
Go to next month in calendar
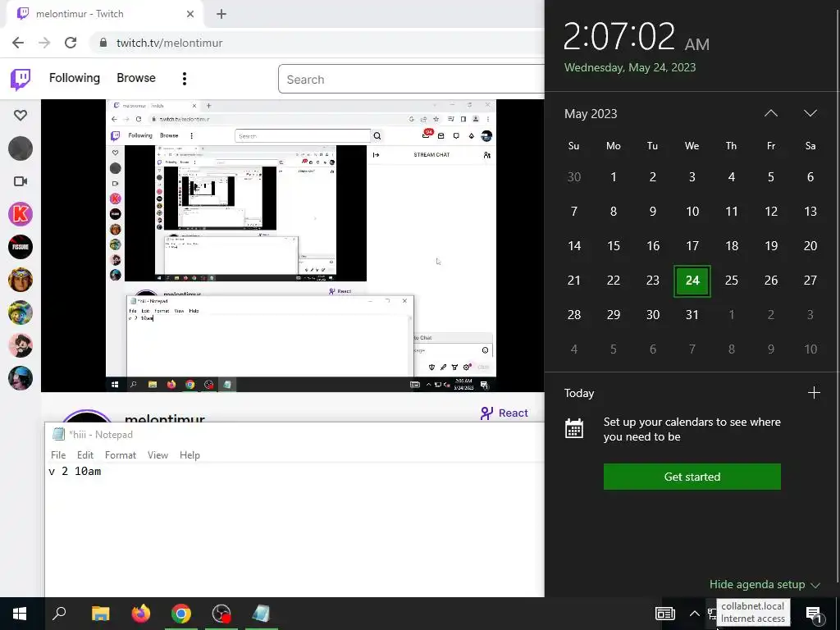[x=810, y=113]
